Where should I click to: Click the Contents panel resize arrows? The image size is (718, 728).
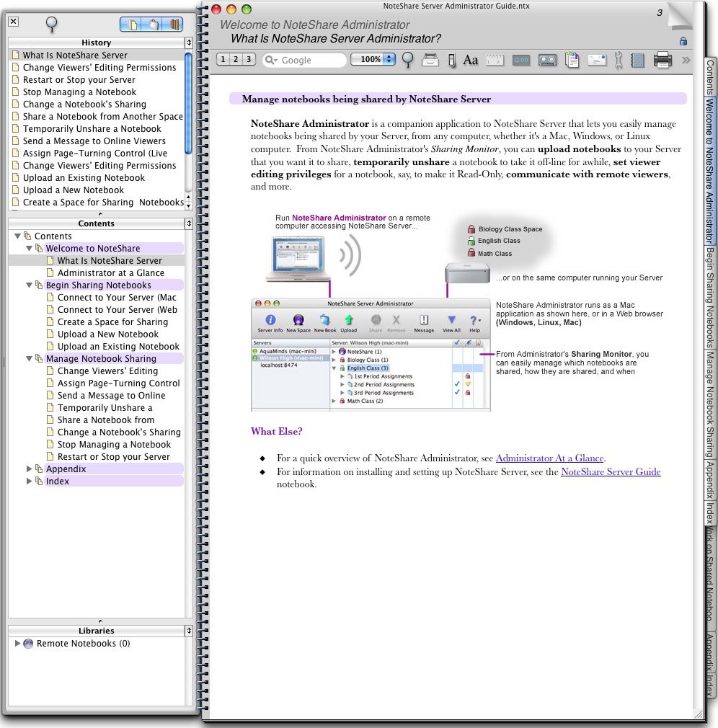189,223
